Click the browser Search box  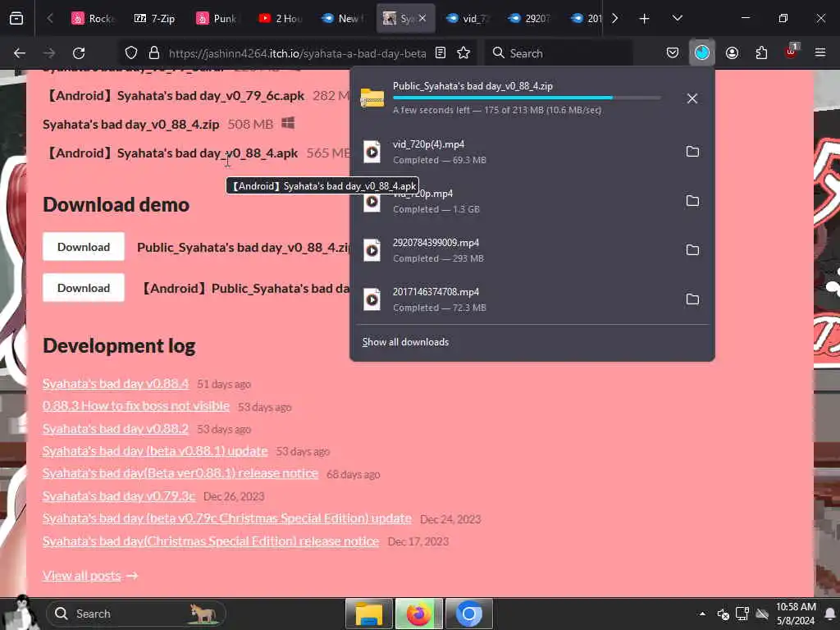(x=558, y=53)
